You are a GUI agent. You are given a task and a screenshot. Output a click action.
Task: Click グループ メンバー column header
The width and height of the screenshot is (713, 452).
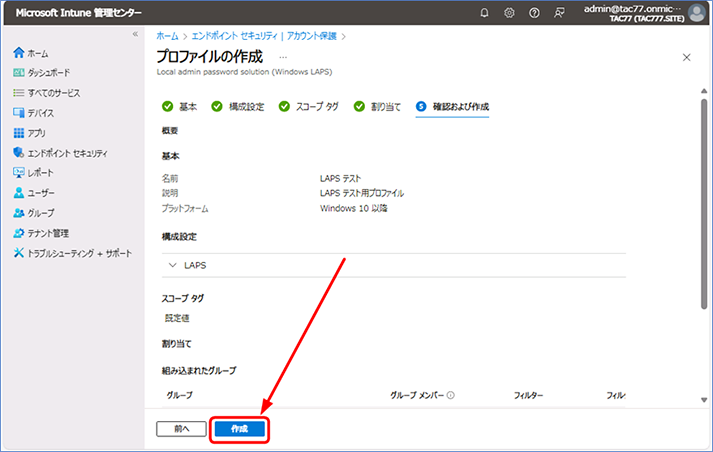coord(417,395)
